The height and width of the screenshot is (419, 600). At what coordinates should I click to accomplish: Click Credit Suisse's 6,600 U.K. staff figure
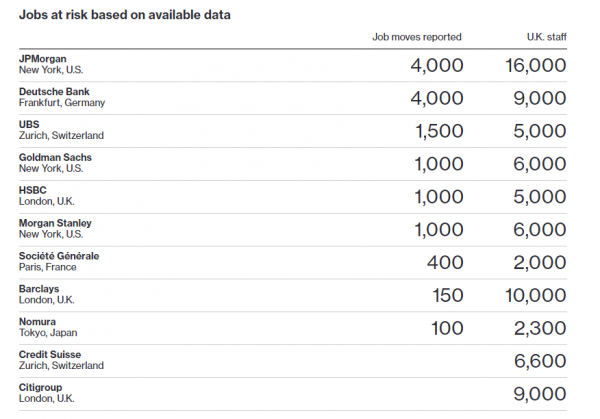[540, 361]
